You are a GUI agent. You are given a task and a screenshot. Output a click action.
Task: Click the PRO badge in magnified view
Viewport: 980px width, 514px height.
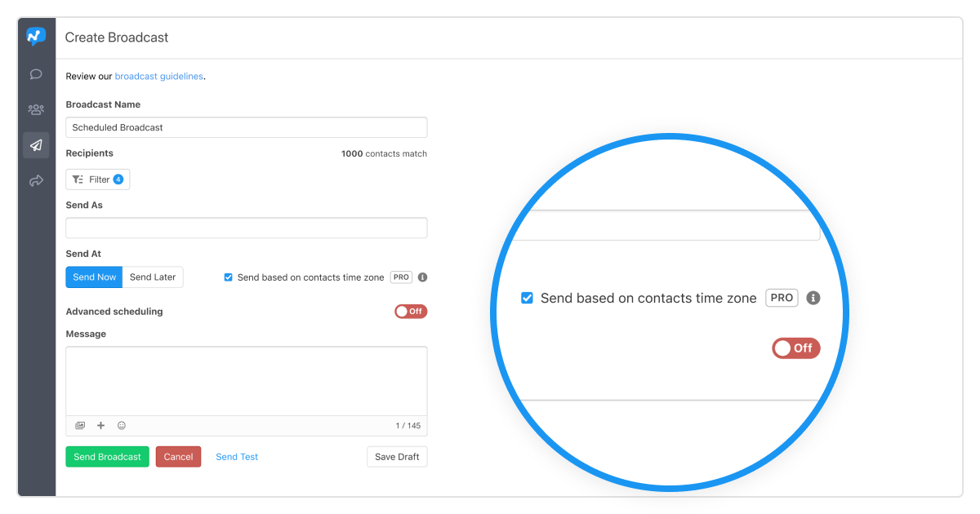[782, 298]
